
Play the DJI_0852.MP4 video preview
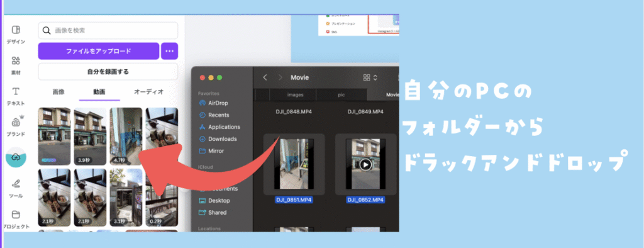point(365,164)
